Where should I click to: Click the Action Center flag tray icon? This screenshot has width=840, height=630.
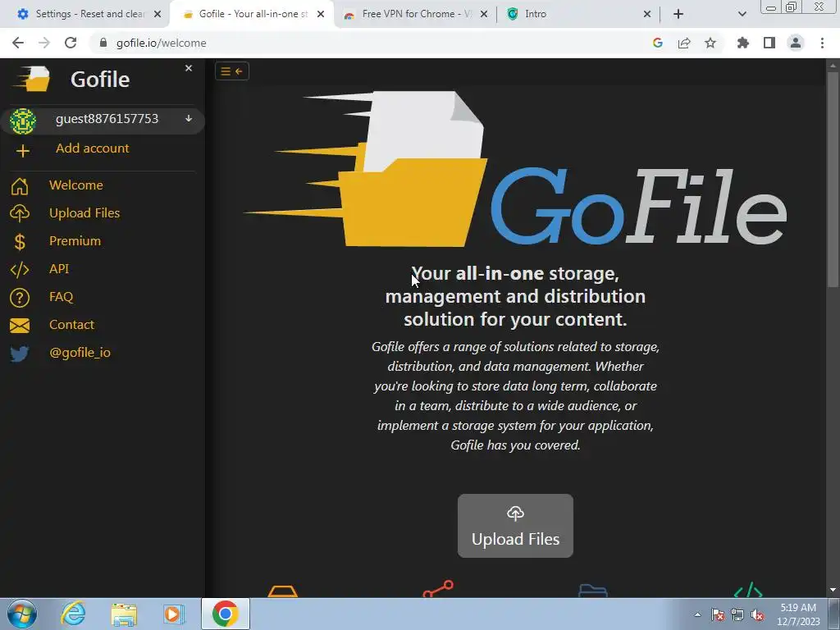(x=718, y=615)
